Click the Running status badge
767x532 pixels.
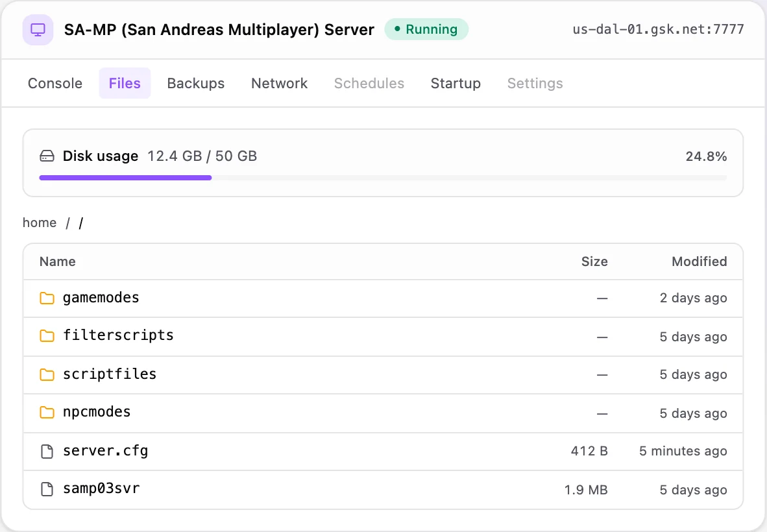click(426, 29)
